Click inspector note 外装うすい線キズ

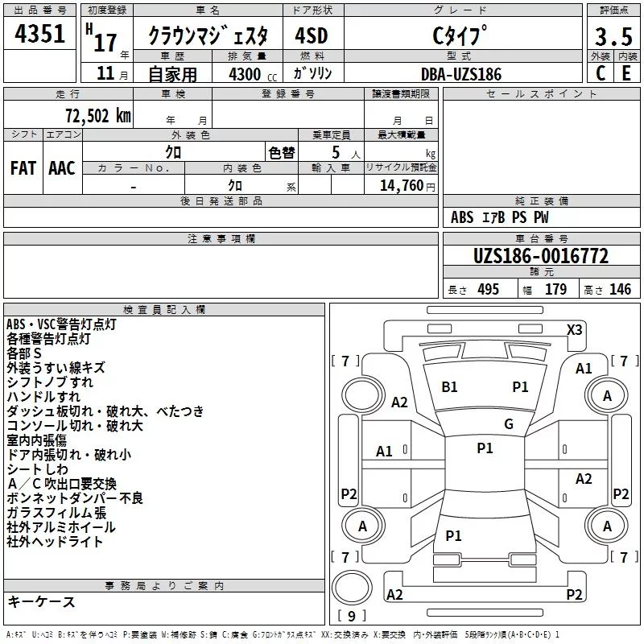(x=56, y=367)
